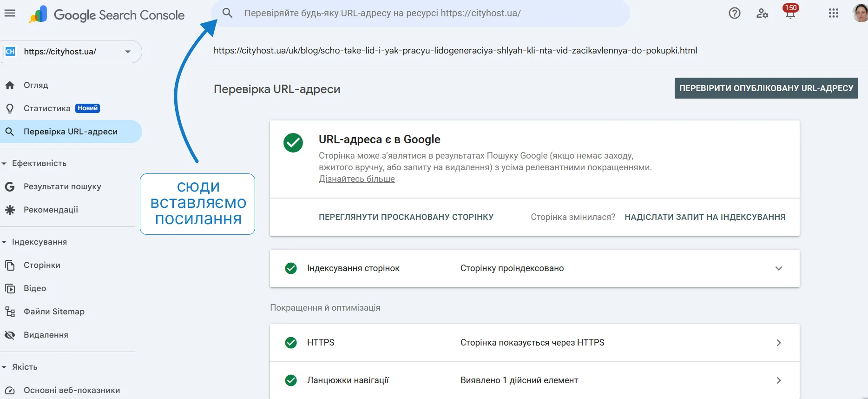Open the hamburger main menu
The width and height of the screenshot is (868, 399).
tap(10, 13)
